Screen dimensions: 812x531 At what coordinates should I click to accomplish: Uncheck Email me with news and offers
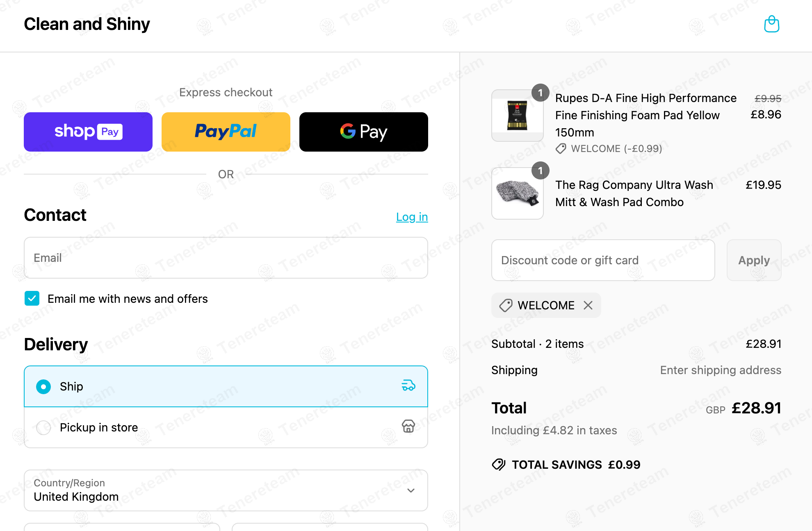(x=32, y=299)
